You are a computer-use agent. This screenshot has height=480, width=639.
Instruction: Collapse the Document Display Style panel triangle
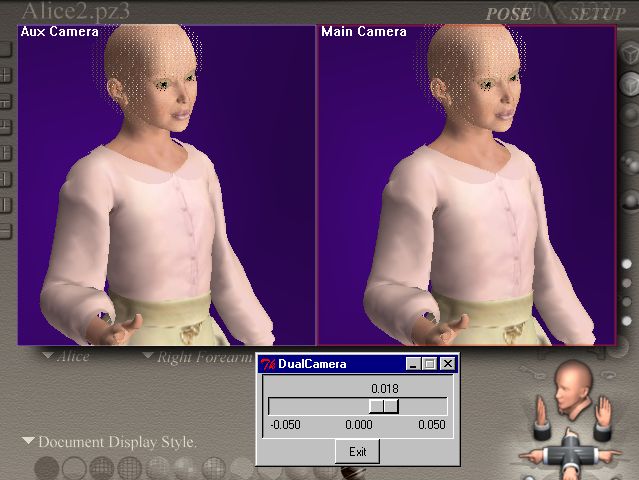28,441
